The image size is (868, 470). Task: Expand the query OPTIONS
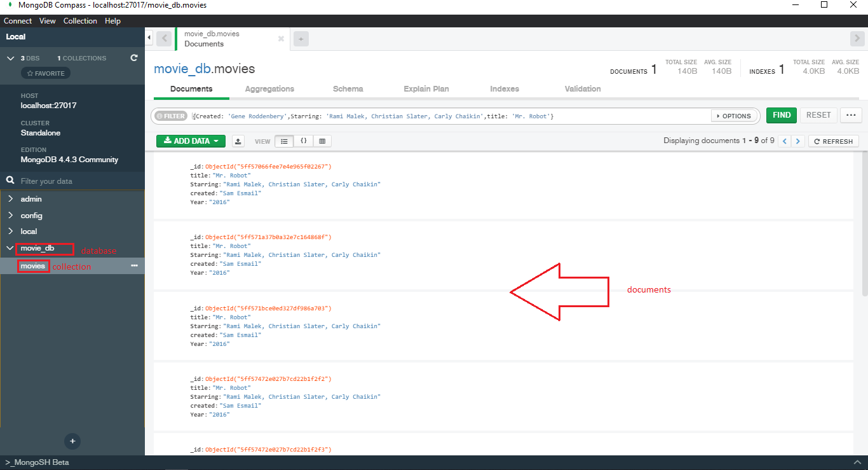(x=734, y=116)
